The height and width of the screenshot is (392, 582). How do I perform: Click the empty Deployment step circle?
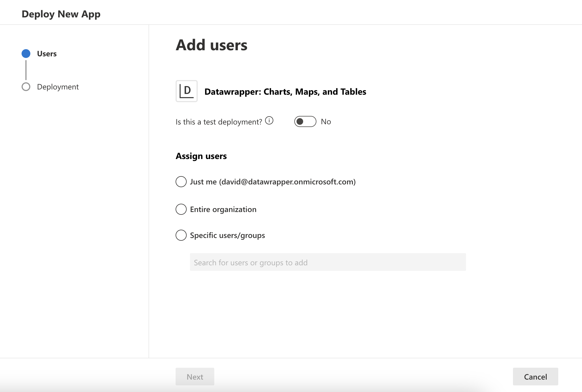[x=26, y=87]
